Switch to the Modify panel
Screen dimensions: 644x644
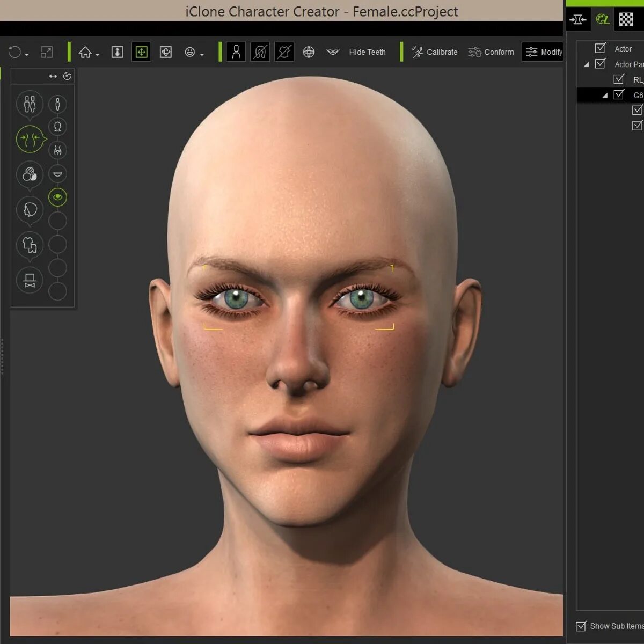tap(543, 52)
